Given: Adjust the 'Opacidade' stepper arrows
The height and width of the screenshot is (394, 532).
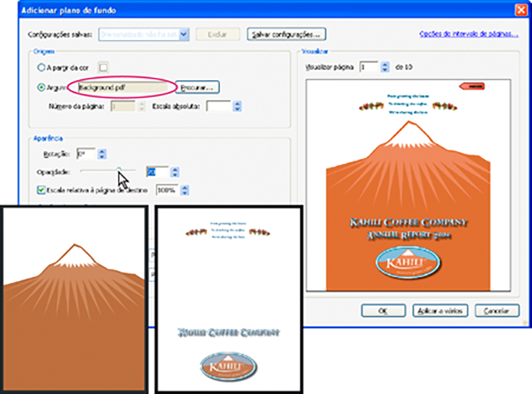Looking at the screenshot, I should (175, 172).
